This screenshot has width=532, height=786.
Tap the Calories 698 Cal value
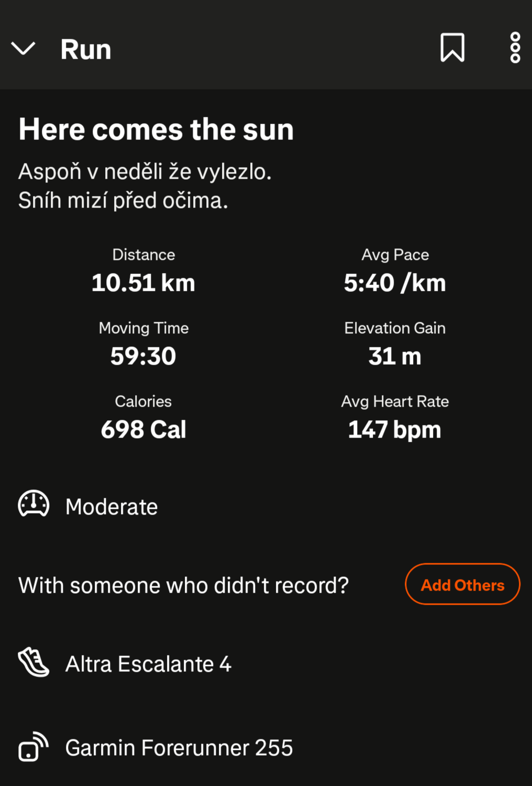[143, 429]
